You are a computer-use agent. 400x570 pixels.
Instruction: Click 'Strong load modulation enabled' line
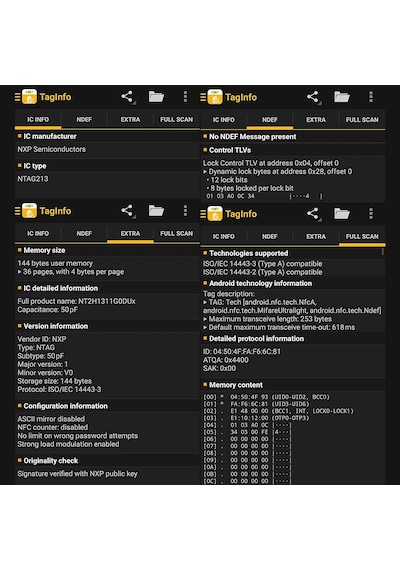tap(68, 444)
